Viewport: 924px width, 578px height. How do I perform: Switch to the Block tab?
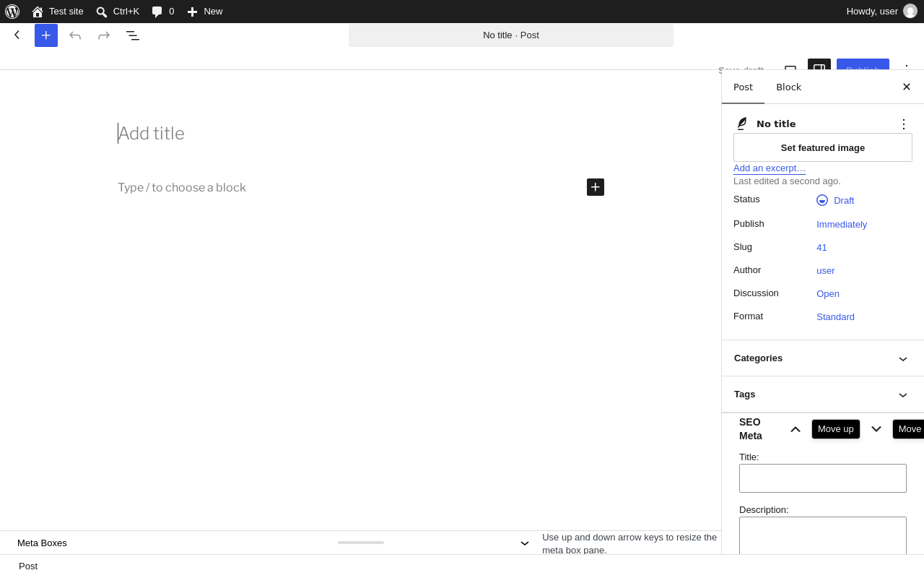[788, 87]
